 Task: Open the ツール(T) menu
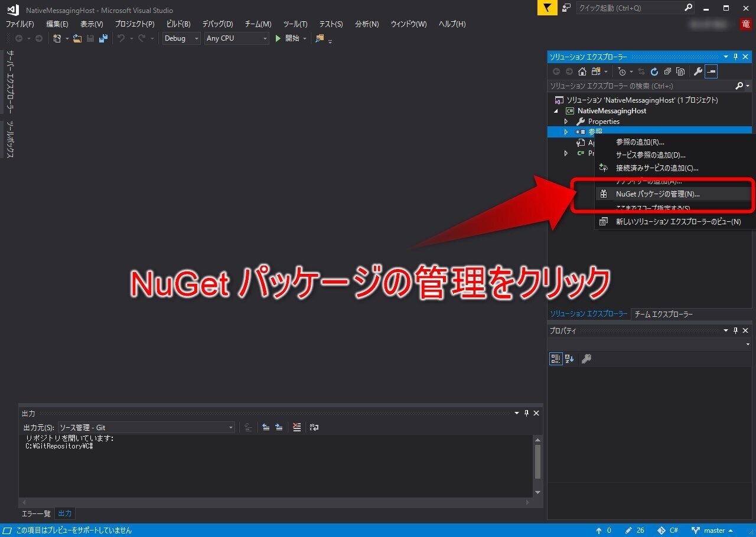pos(295,24)
